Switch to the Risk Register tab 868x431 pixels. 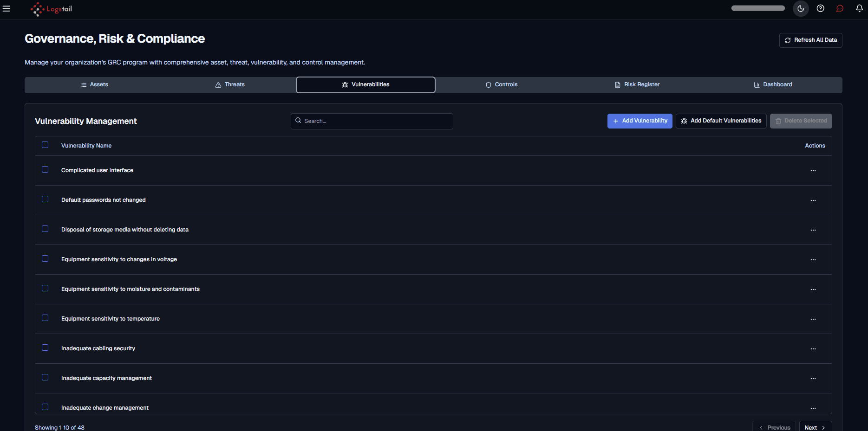pos(637,84)
